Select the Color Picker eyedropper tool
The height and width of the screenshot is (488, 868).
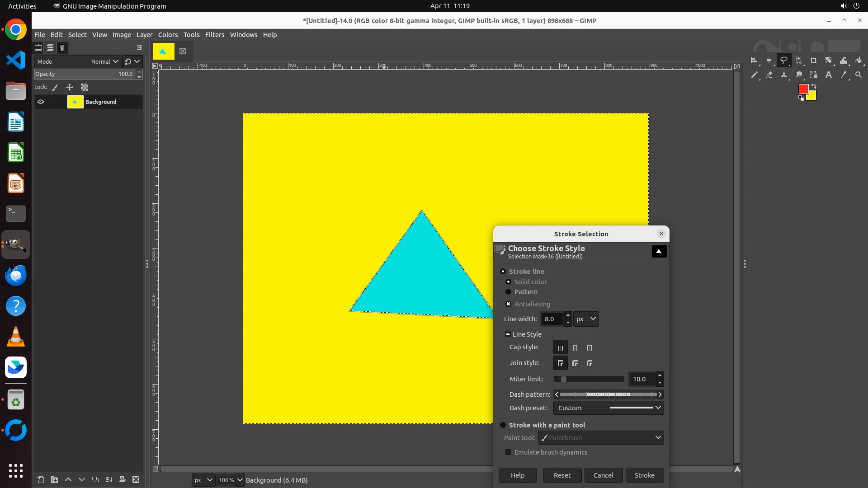(x=844, y=75)
